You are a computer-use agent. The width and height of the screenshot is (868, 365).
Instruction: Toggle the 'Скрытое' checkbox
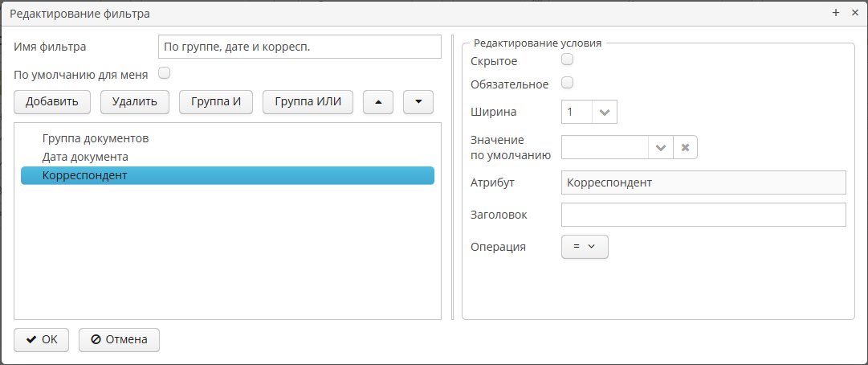[567, 59]
